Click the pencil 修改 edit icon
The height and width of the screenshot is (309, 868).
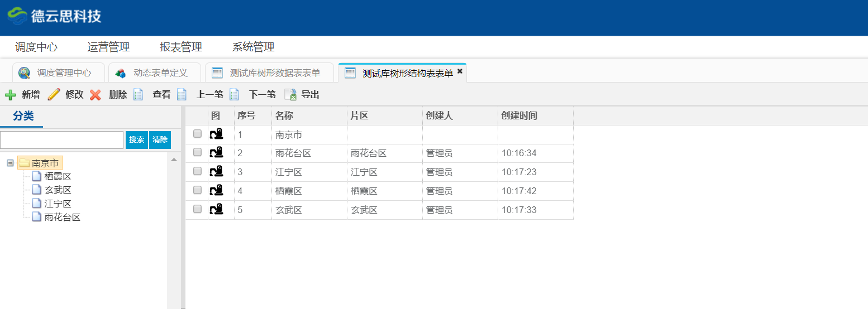pyautogui.click(x=54, y=95)
